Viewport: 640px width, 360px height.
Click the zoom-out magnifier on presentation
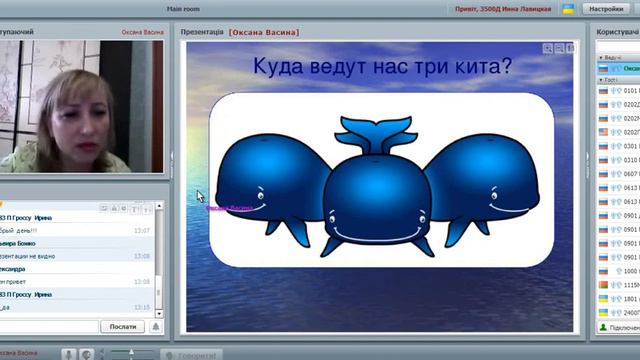pyautogui.click(x=559, y=49)
